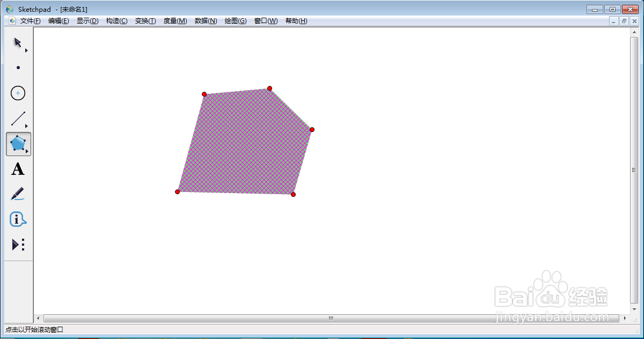Click the vertical scrollbar up arrow

click(634, 32)
